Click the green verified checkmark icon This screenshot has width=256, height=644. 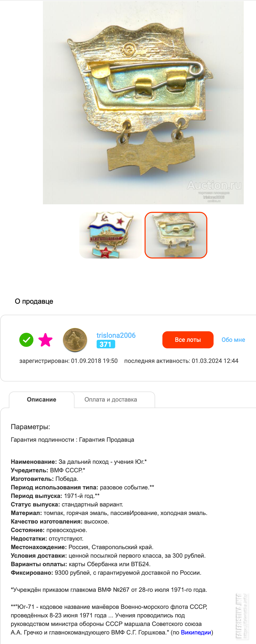pyautogui.click(x=26, y=340)
